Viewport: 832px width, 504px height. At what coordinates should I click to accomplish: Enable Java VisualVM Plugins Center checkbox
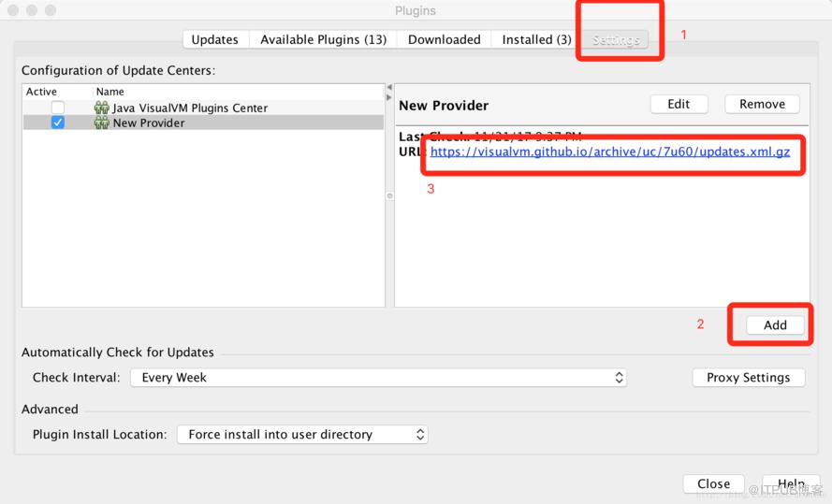pos(58,108)
